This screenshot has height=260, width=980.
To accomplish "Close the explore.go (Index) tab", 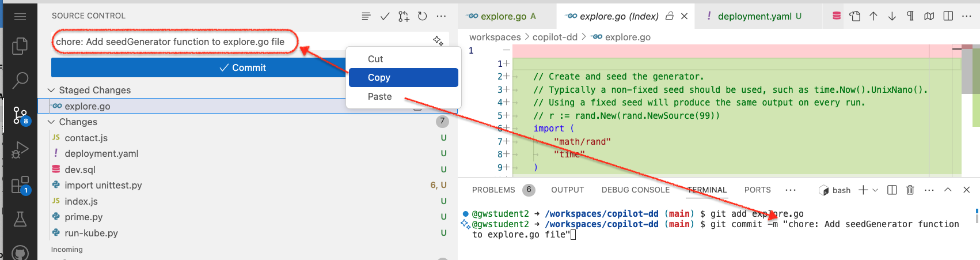I will [x=684, y=16].
